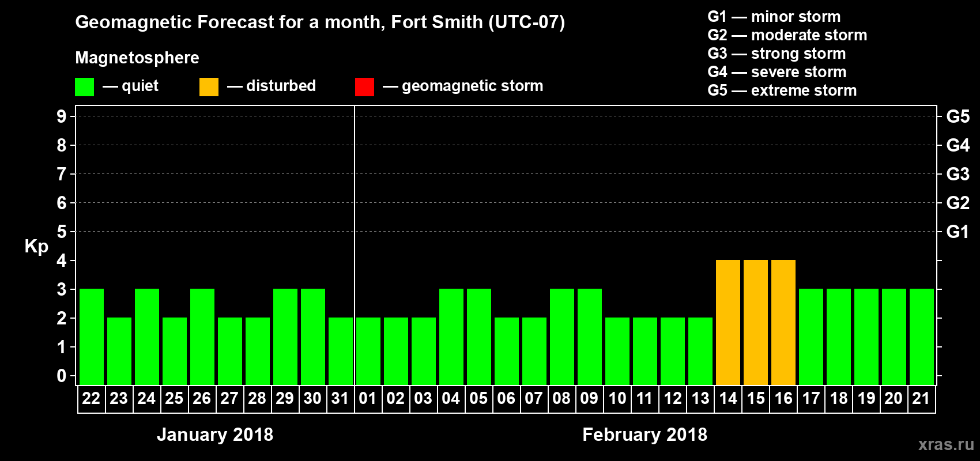This screenshot has width=980, height=461.
Task: Click date label 22 on the axis
Action: pos(91,398)
